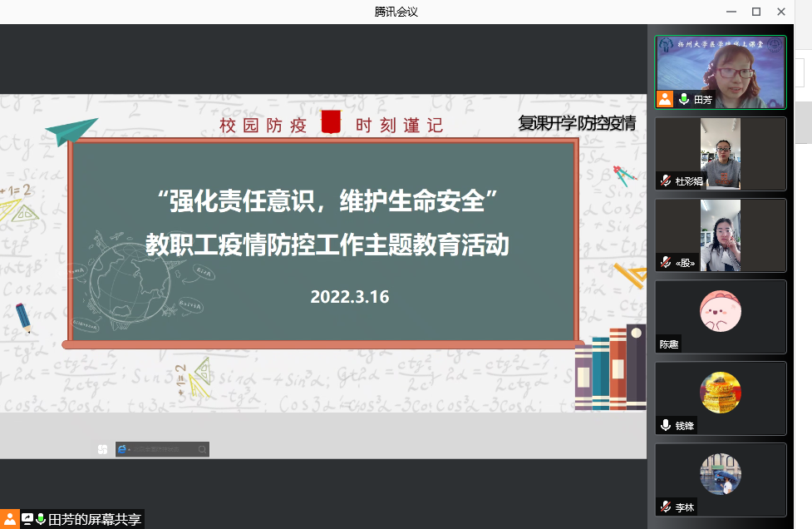The height and width of the screenshot is (529, 812).
Task: Select «殷» participant video tile
Action: (721, 233)
